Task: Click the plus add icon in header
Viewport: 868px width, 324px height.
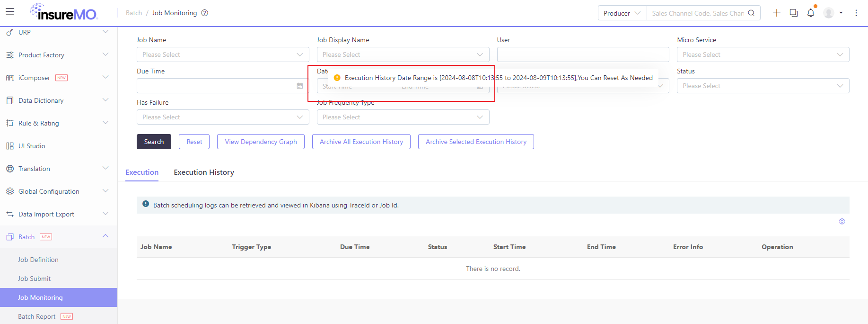Action: [x=777, y=13]
